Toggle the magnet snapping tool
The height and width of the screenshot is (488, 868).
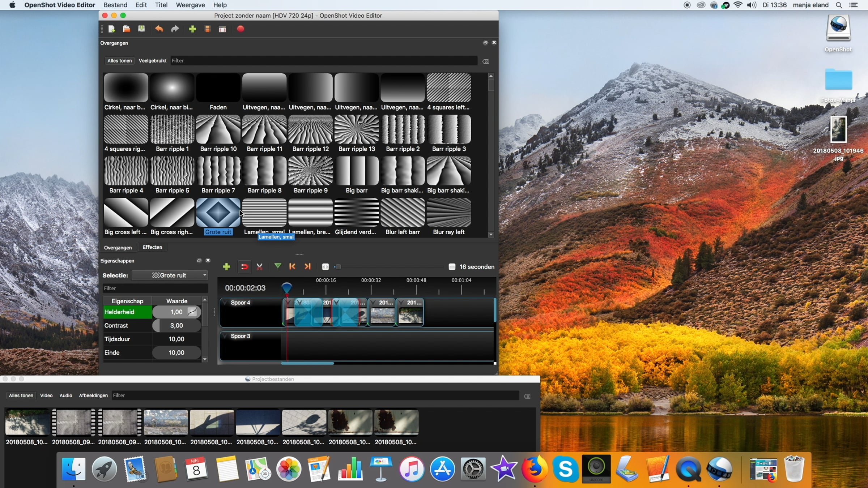point(244,267)
